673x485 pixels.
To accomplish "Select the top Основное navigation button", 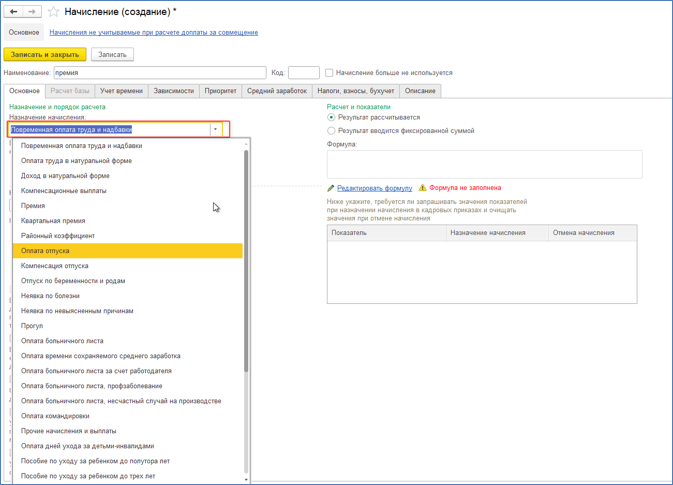I will 24,33.
